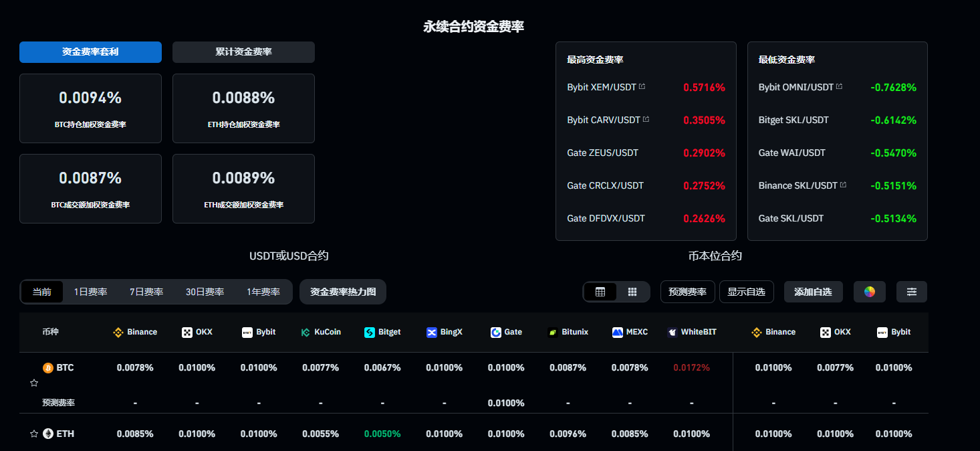Click Gate ZEUS/USDT in highest rates
The width and height of the screenshot is (980, 451).
(x=602, y=153)
